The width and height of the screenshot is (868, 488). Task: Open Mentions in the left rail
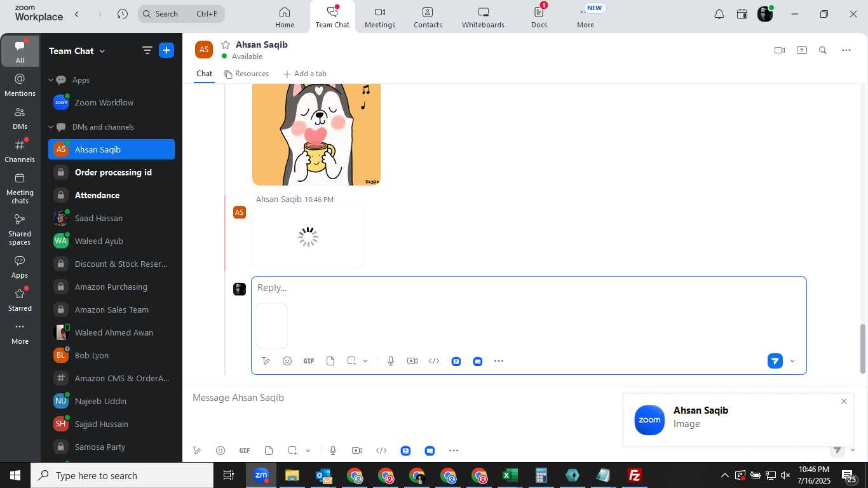20,85
